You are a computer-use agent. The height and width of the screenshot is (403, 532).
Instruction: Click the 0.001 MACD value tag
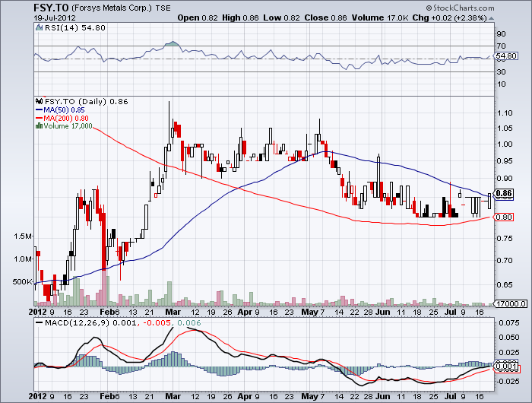(x=506, y=367)
